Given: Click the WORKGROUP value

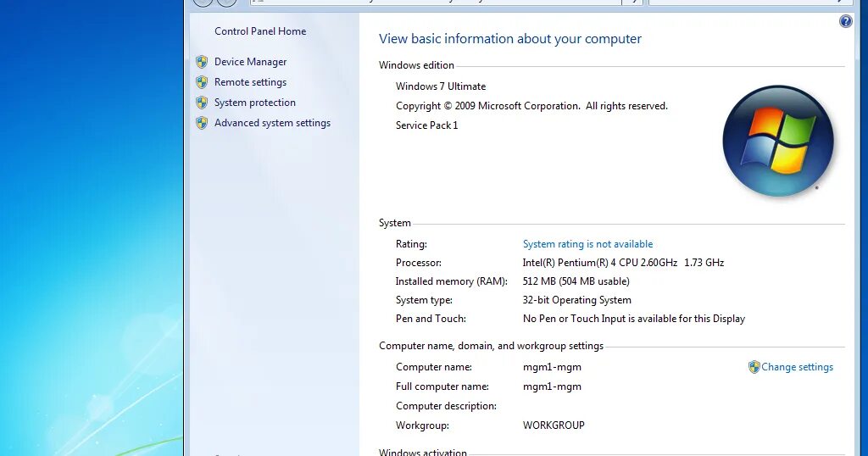Looking at the screenshot, I should 554,425.
